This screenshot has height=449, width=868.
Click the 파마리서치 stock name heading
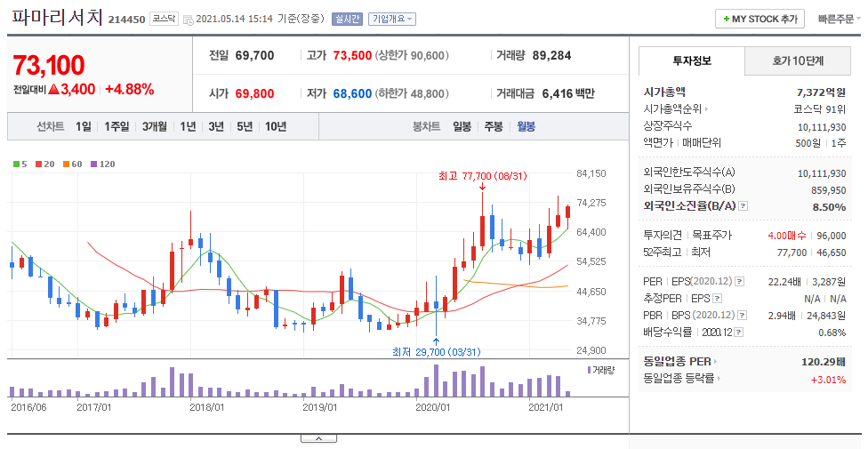[x=58, y=18]
